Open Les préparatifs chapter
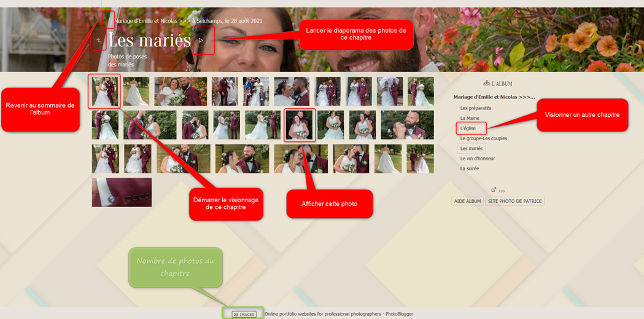Viewport: 644px width, 319px height. point(475,108)
